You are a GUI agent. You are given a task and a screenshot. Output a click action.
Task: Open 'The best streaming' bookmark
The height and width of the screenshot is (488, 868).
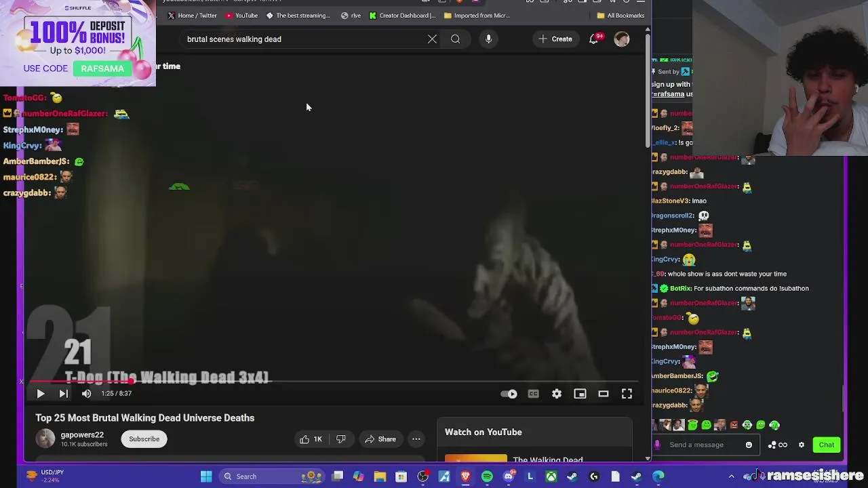[298, 16]
